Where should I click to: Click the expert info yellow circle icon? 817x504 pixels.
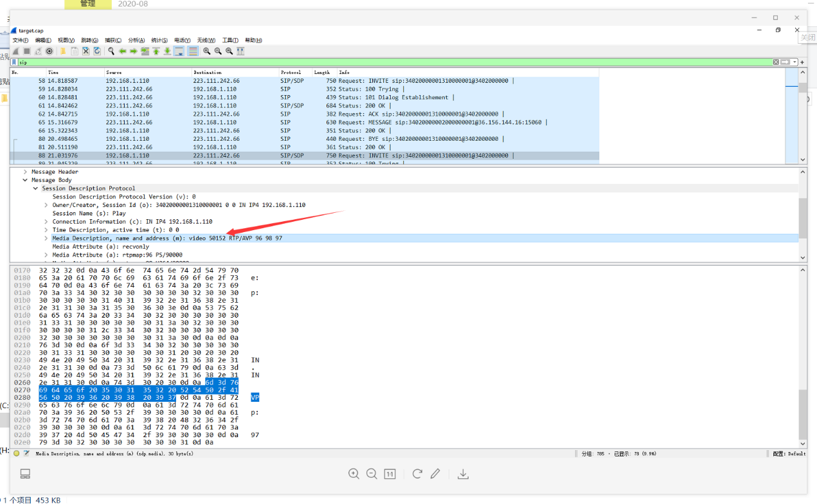pos(17,453)
